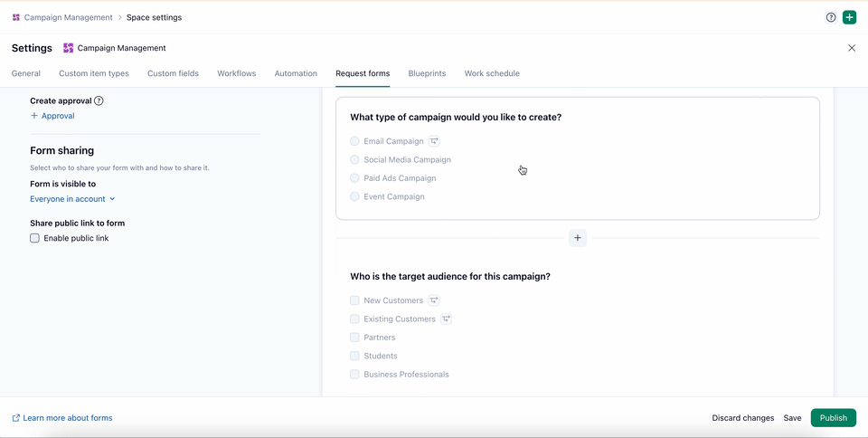
Task: Switch to Custom fields tab
Action: click(x=173, y=73)
